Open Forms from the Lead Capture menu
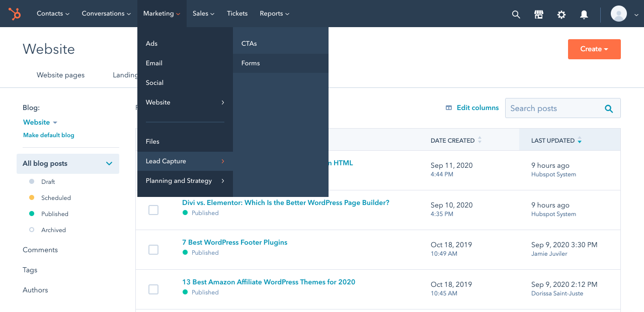Image resolution: width=644 pixels, height=312 pixels. point(252,63)
